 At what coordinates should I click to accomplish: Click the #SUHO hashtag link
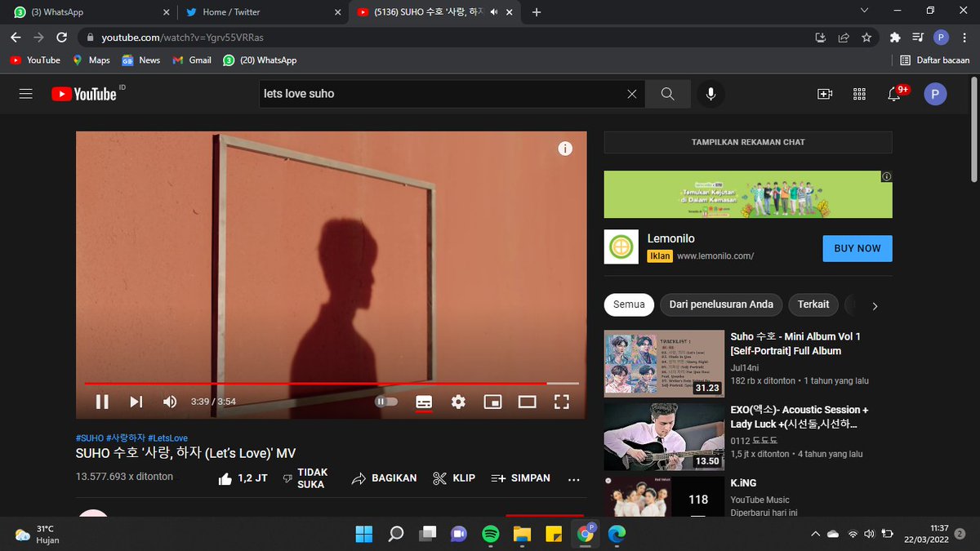(x=90, y=438)
